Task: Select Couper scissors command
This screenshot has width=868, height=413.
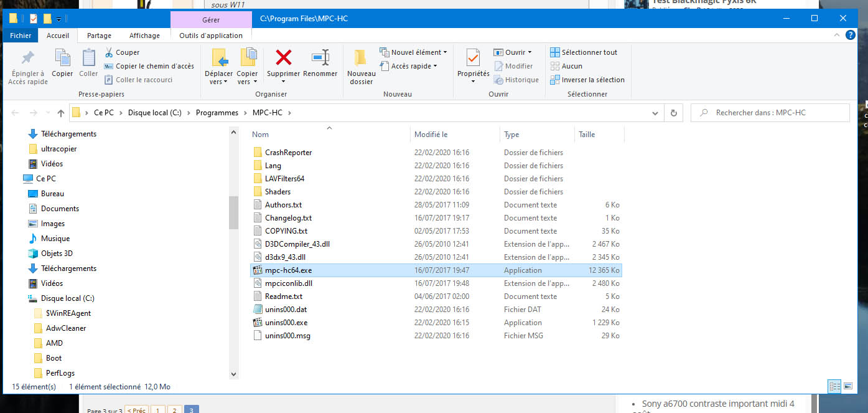Action: pyautogui.click(x=122, y=52)
